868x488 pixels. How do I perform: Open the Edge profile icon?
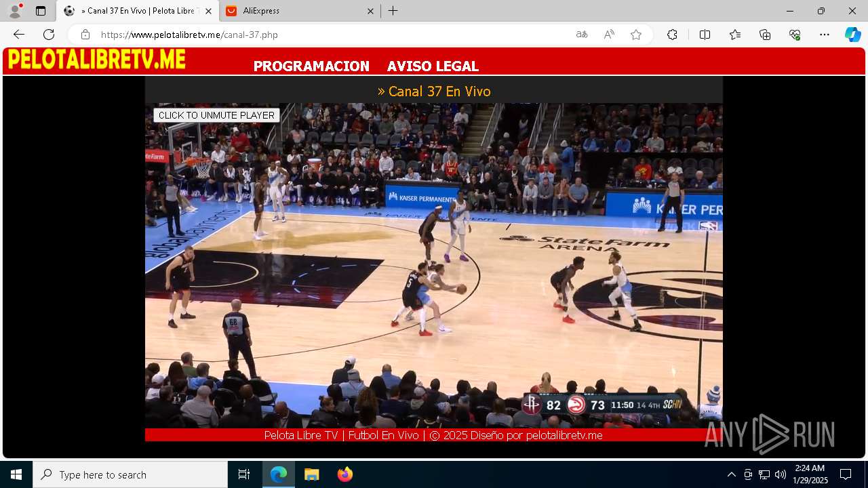pos(15,11)
